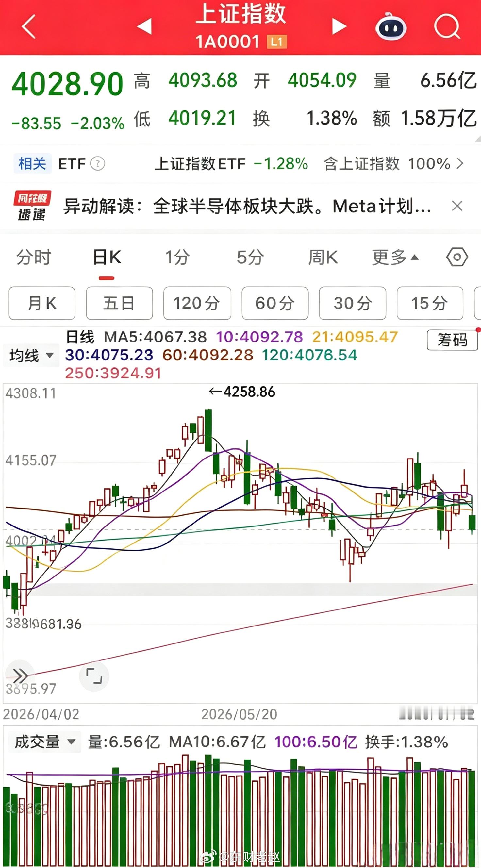Image resolution: width=481 pixels, height=868 pixels.
Task: Open the robot assistant icon
Action: [x=391, y=26]
